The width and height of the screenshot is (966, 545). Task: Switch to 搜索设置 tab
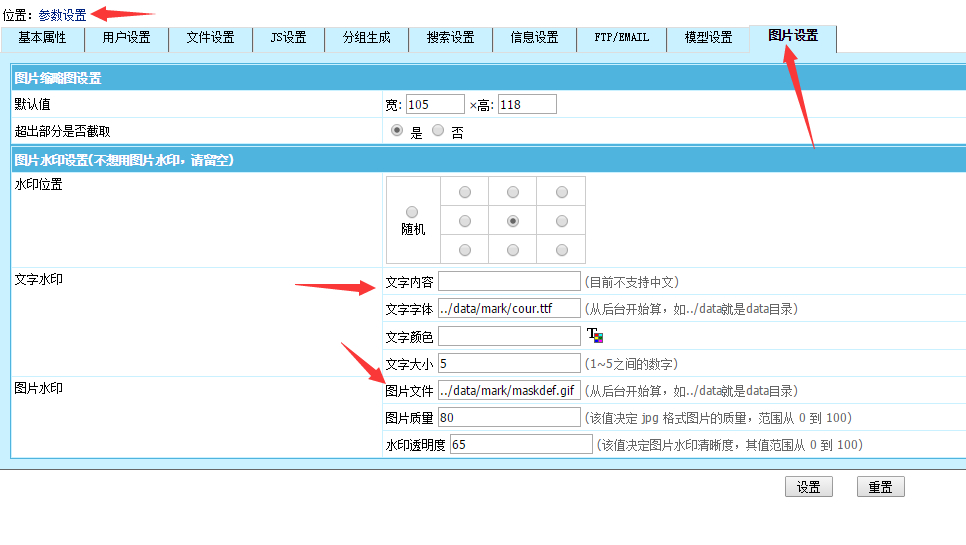(x=450, y=38)
